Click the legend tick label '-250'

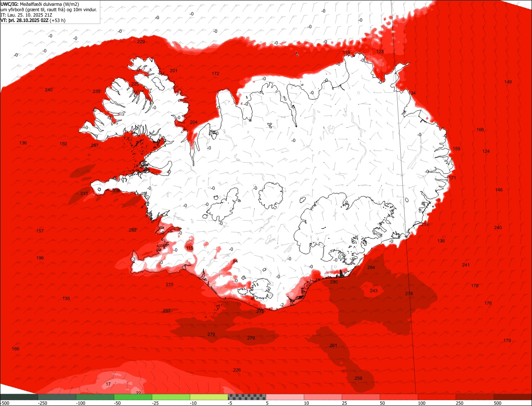(x=42, y=403)
